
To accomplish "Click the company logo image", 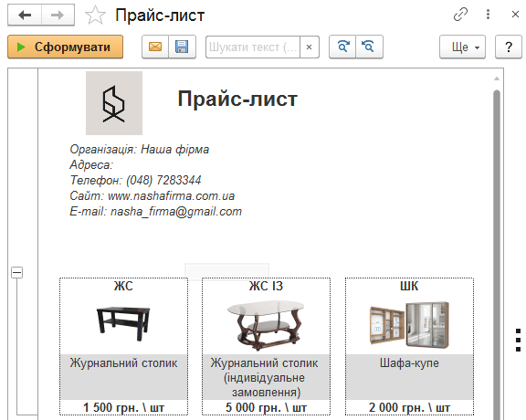I will (x=114, y=103).
